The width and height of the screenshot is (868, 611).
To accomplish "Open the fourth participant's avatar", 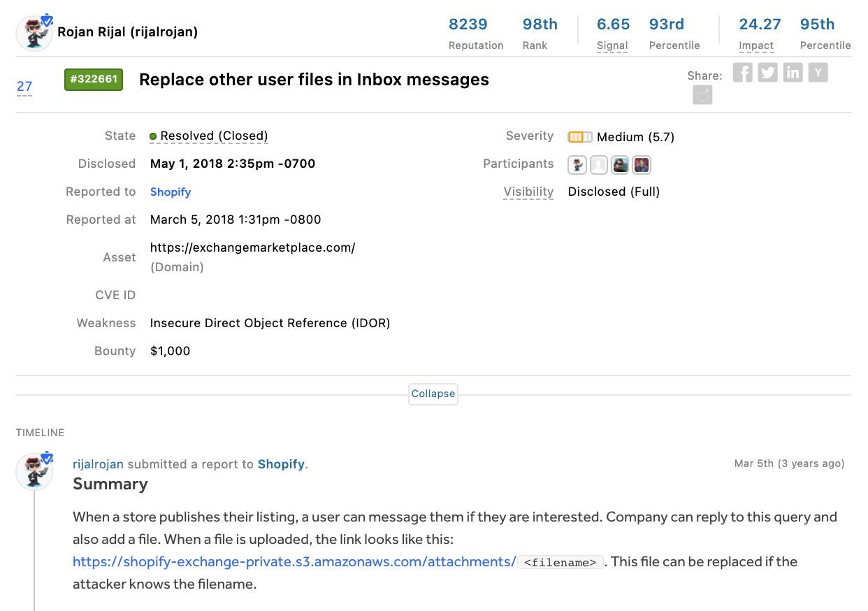I will tap(642, 164).
